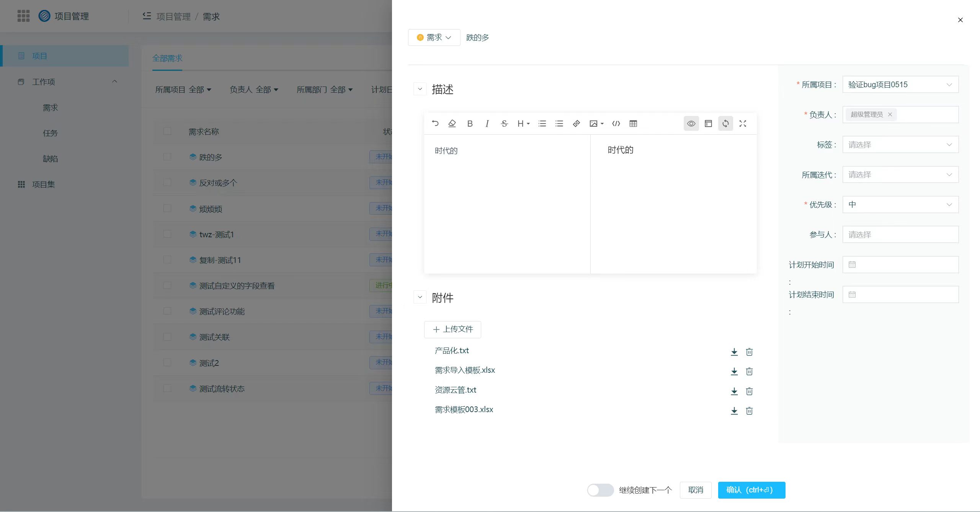Insert a hyperlink in editor

coord(576,123)
